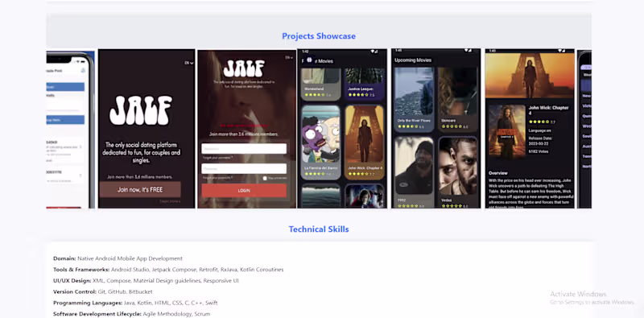Select John Wick: Chapter 4 card in movies grid

pyautogui.click(x=365, y=142)
